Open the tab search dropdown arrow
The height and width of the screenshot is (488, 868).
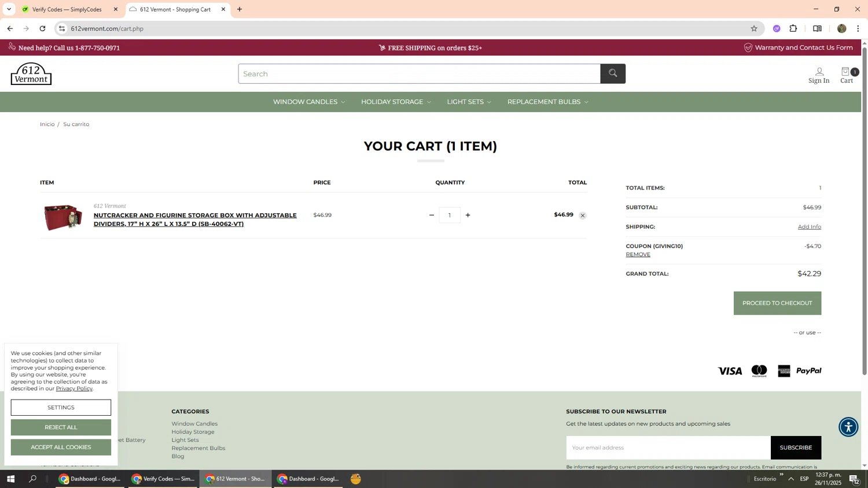(x=9, y=9)
